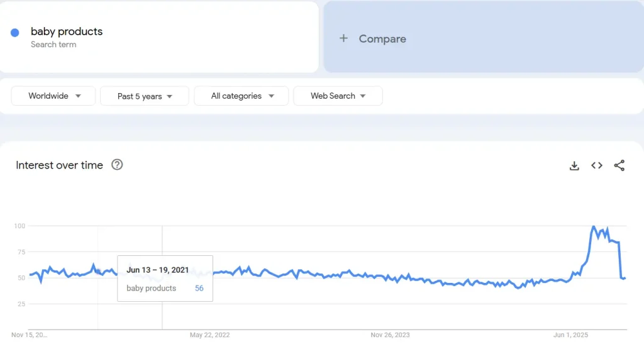The height and width of the screenshot is (354, 644).
Task: Open help icon beside Interest over time
Action: click(117, 165)
